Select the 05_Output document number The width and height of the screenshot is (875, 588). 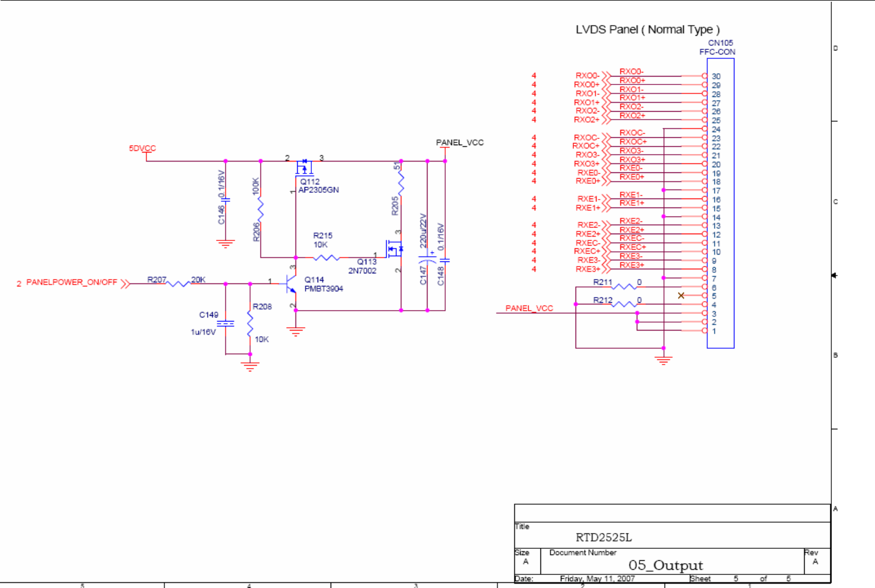[666, 565]
